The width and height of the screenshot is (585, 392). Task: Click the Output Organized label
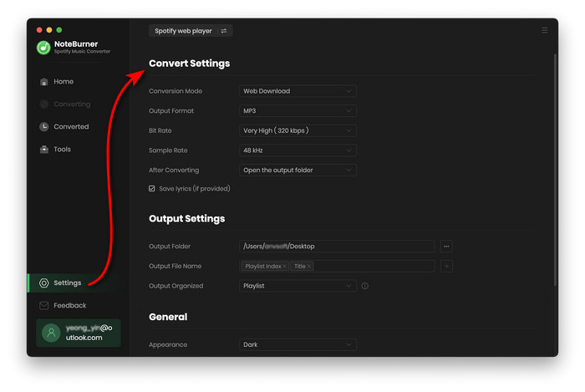(x=176, y=286)
